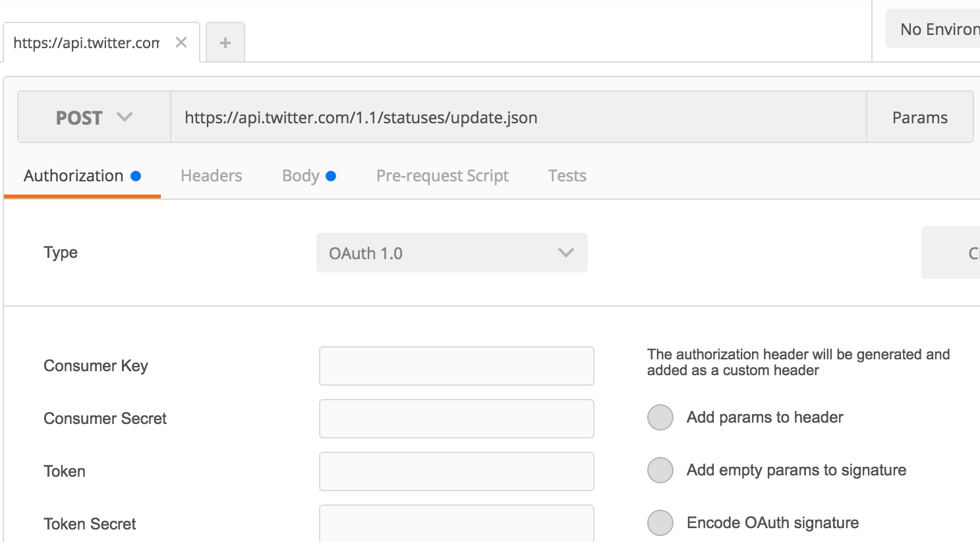Viewport: 980px width, 542px height.
Task: Click the request URL field
Action: point(518,117)
